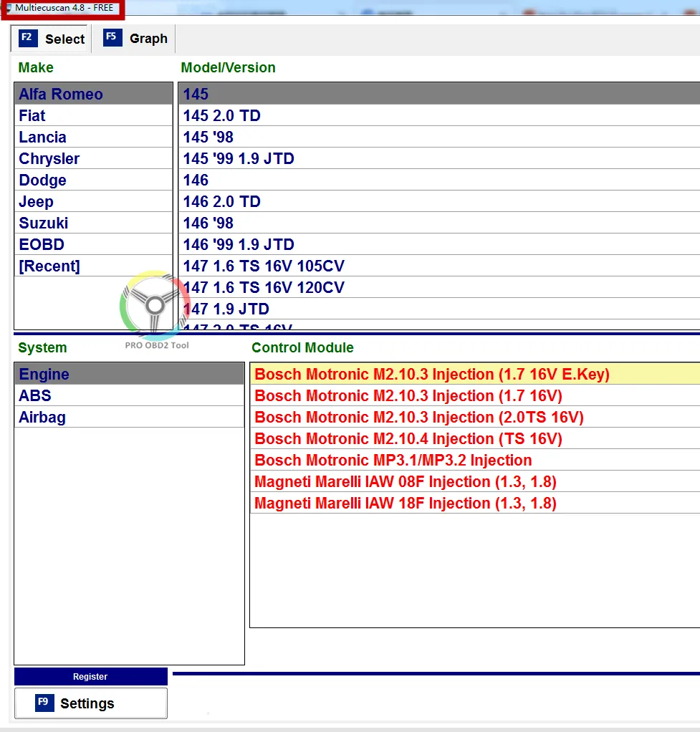Select the plain 146 model row
The image size is (700, 732).
[439, 180]
